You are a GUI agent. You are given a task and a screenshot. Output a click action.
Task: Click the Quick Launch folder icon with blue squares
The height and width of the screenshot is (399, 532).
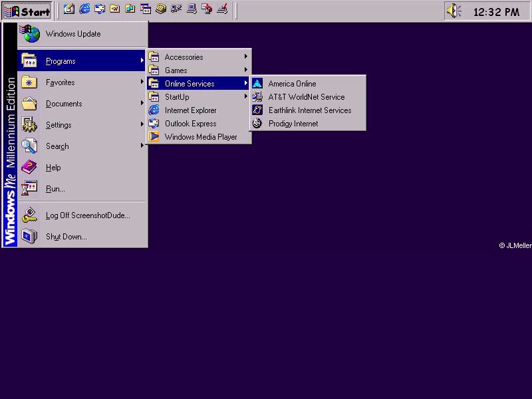pos(130,9)
